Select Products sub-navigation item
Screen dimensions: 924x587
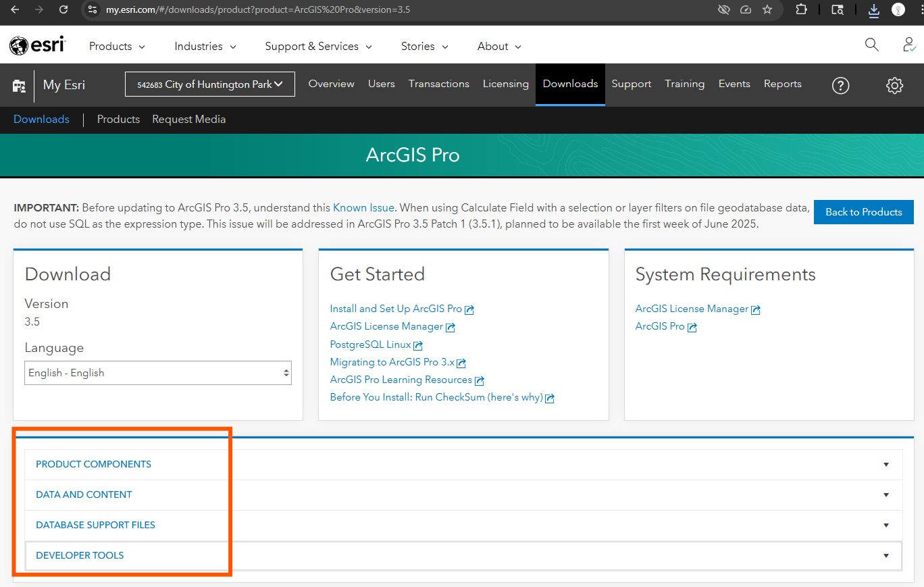118,119
